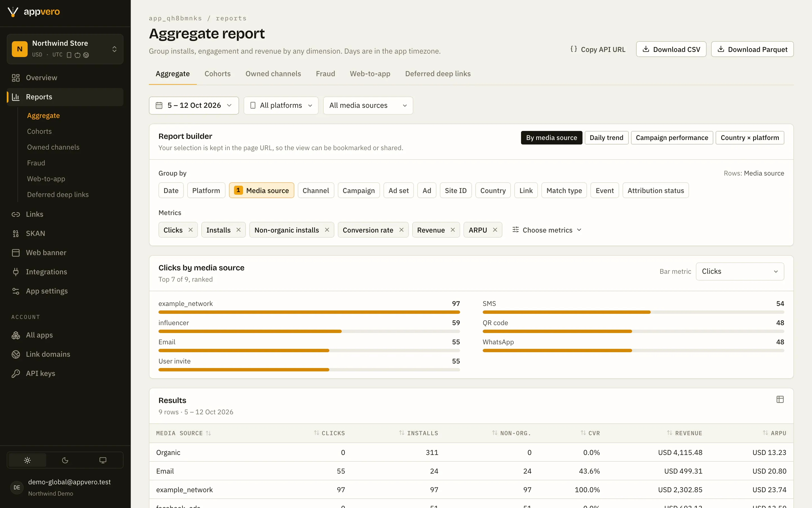Remove the Installs metric with its X icon

(239, 230)
